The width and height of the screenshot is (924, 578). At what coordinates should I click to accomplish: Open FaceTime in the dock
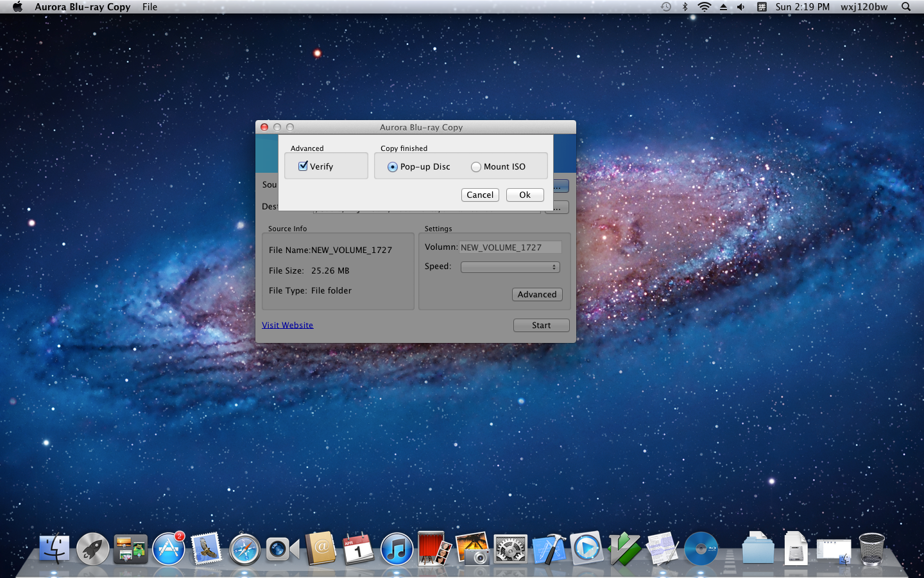coord(282,550)
